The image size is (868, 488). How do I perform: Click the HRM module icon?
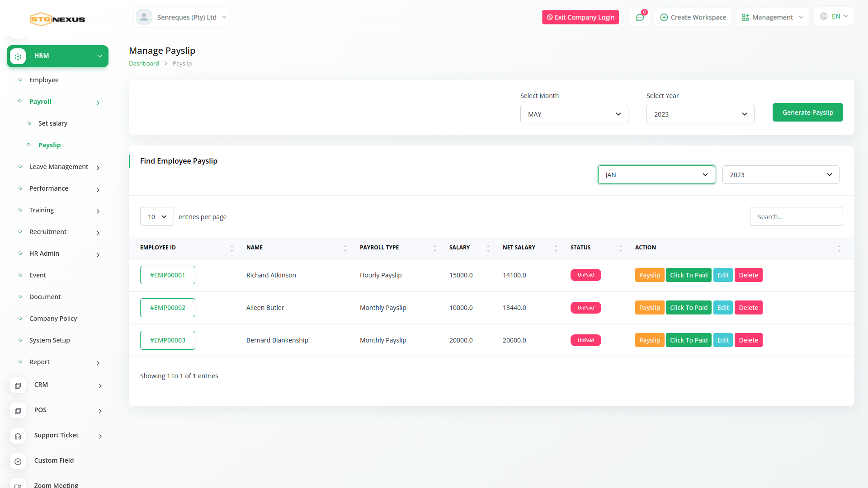click(x=18, y=56)
